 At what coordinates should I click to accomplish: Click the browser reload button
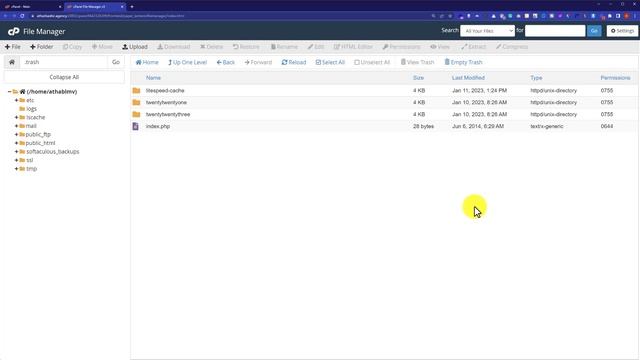click(22, 16)
